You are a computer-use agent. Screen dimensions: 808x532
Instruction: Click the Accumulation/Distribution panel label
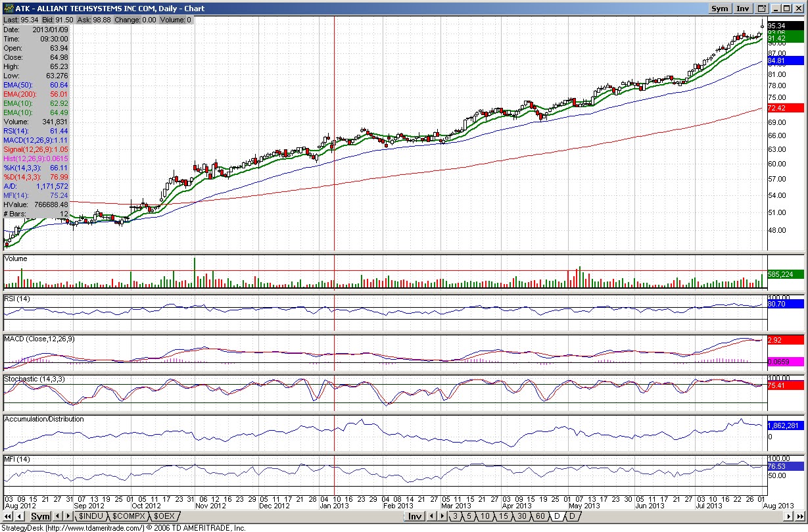[x=44, y=419]
